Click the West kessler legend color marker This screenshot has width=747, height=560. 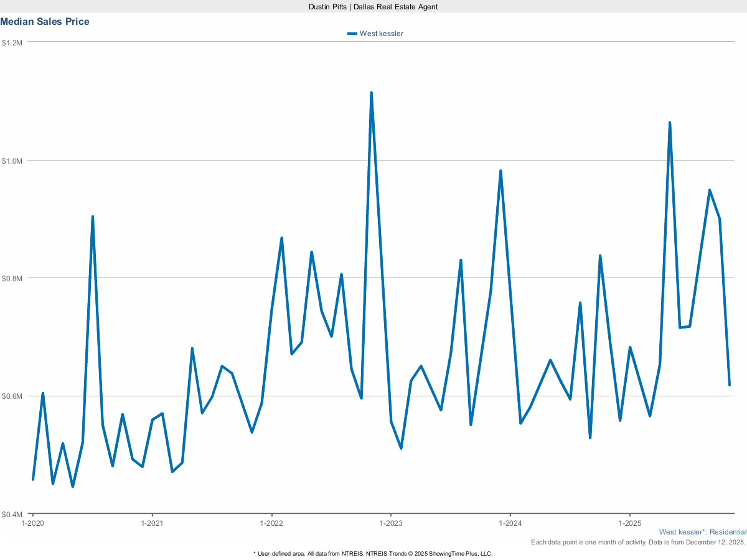point(351,34)
